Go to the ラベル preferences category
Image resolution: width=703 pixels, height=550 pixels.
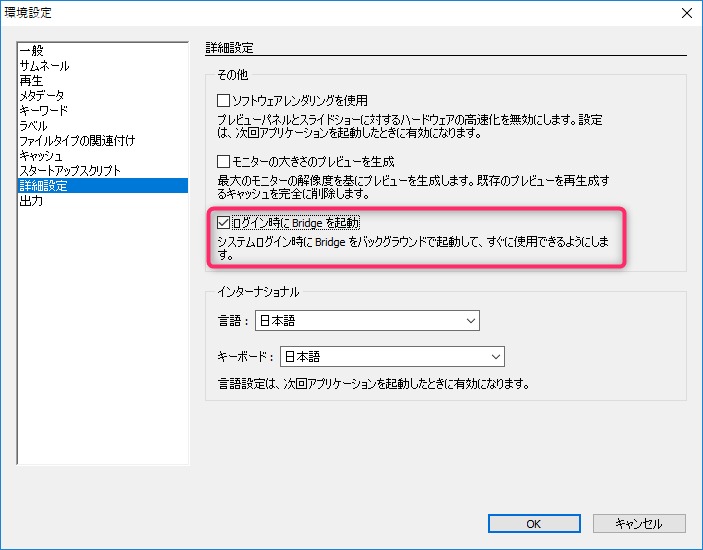point(33,126)
